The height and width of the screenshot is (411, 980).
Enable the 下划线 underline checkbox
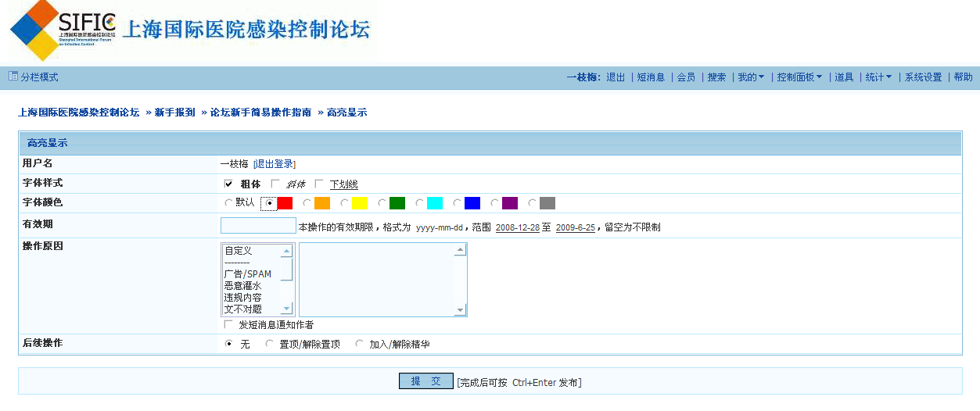point(318,184)
